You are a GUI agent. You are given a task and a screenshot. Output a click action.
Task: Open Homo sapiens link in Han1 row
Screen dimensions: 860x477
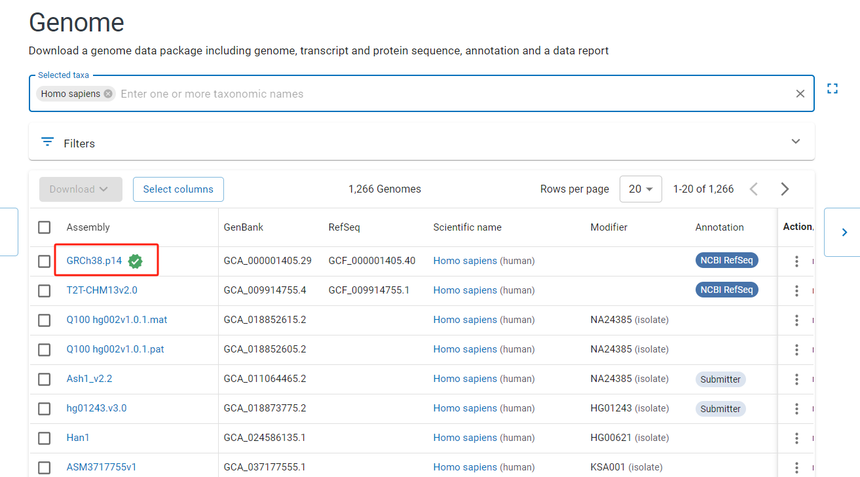click(465, 438)
